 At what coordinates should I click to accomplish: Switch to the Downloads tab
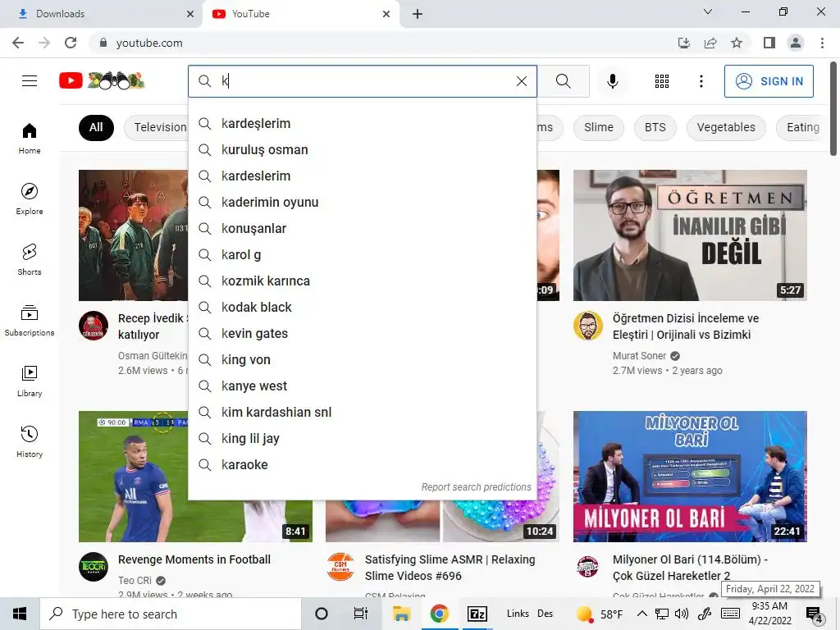coord(102,14)
